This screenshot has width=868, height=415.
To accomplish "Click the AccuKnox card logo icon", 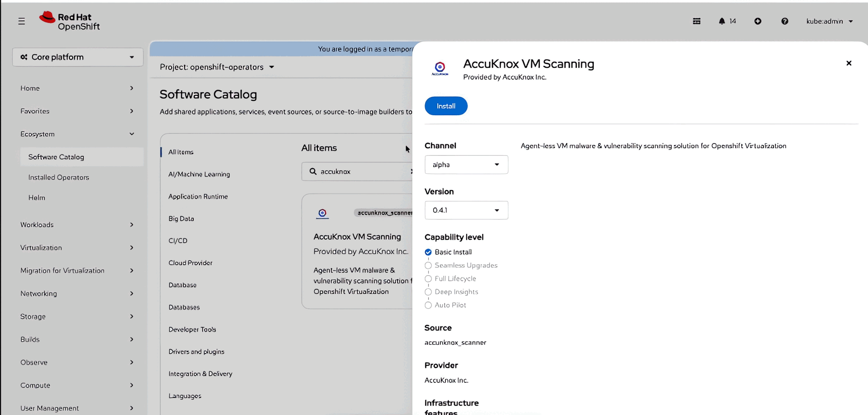I will click(322, 213).
